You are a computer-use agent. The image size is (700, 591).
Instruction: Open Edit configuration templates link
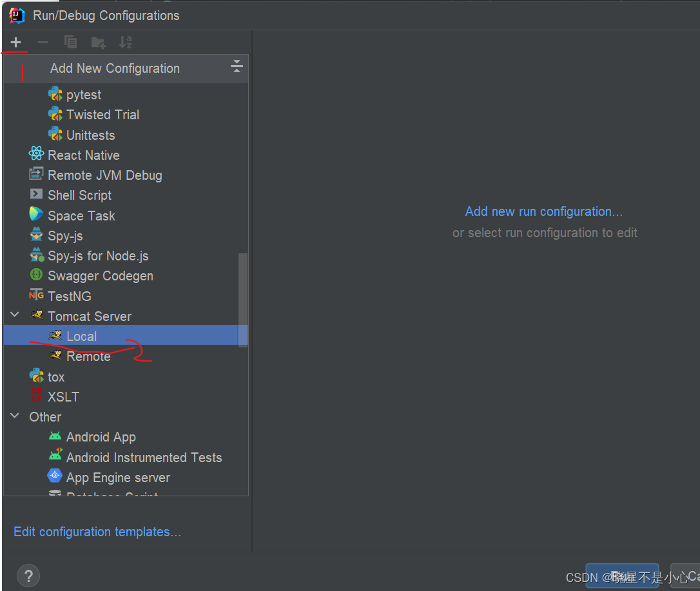pos(97,532)
